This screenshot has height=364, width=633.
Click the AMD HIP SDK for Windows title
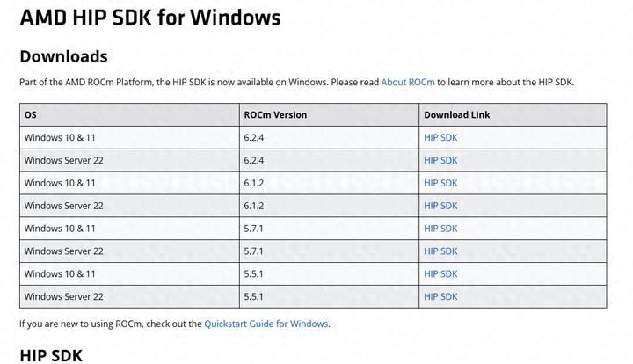tap(149, 18)
